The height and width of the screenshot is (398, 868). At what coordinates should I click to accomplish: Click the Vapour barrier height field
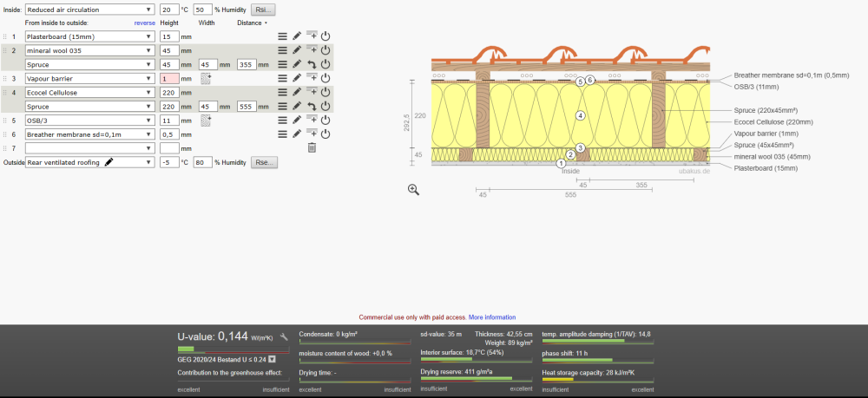point(169,78)
